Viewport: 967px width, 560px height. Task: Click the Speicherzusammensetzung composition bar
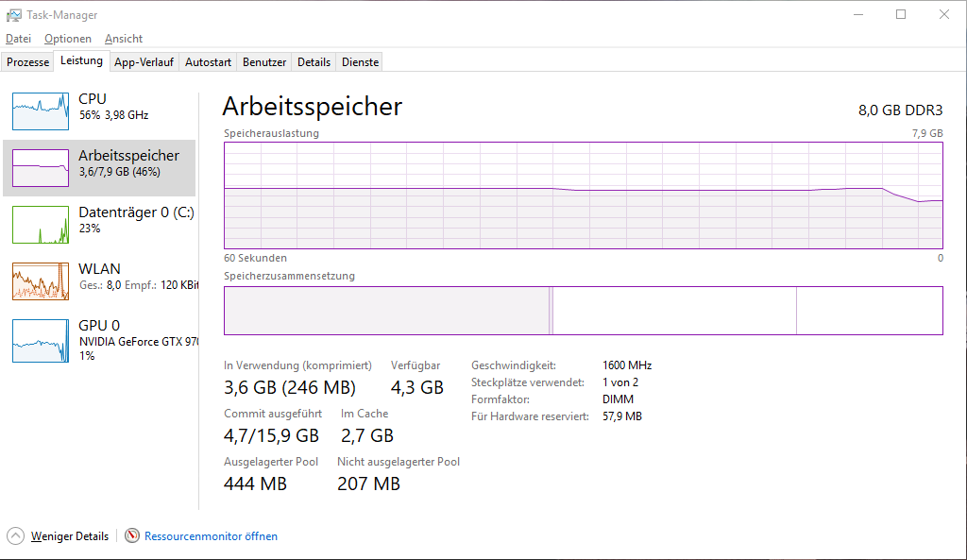(x=583, y=311)
